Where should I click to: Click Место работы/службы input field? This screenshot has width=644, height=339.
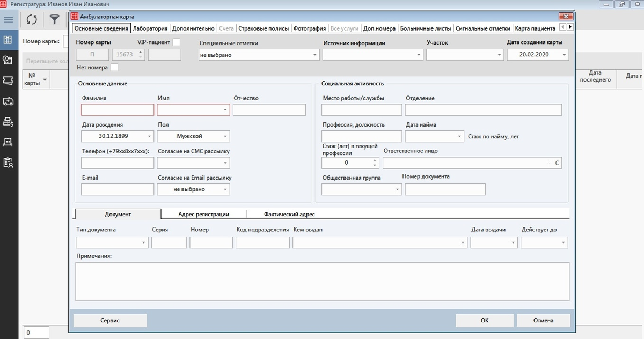(x=362, y=110)
